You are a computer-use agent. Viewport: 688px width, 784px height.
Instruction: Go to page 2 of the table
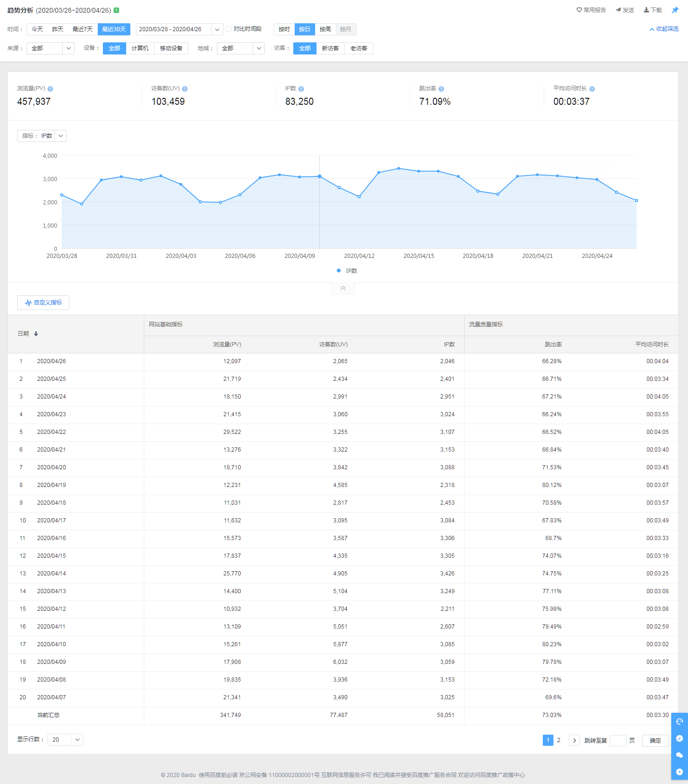559,740
